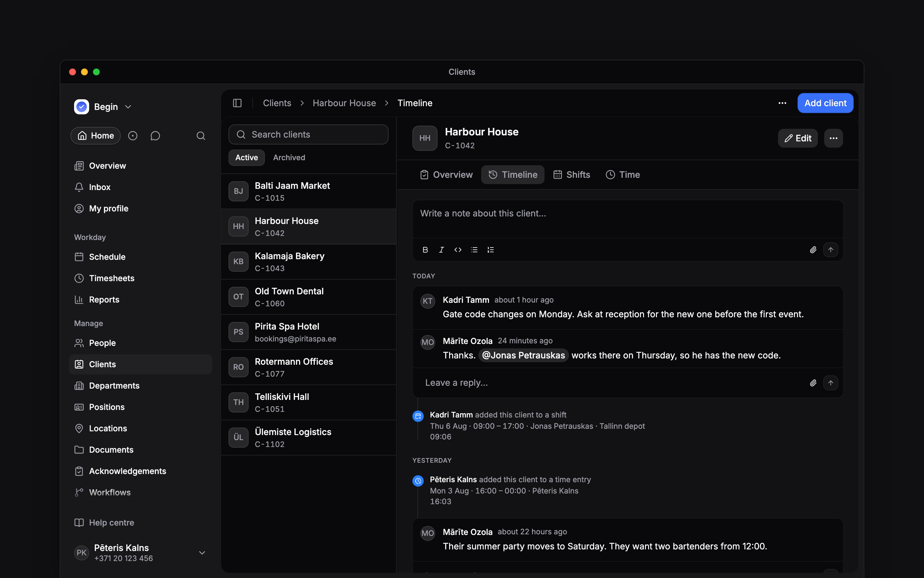Go to Clients breadcrumb
Image resolution: width=924 pixels, height=578 pixels.
point(277,103)
